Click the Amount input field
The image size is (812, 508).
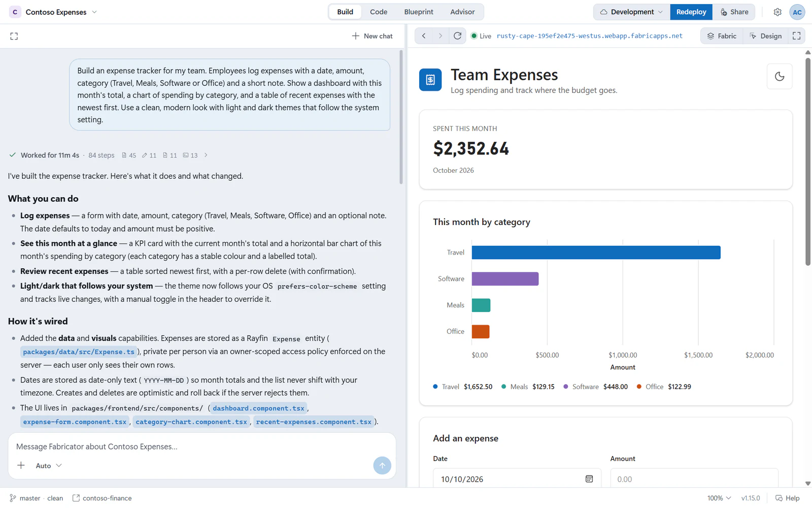click(x=694, y=479)
